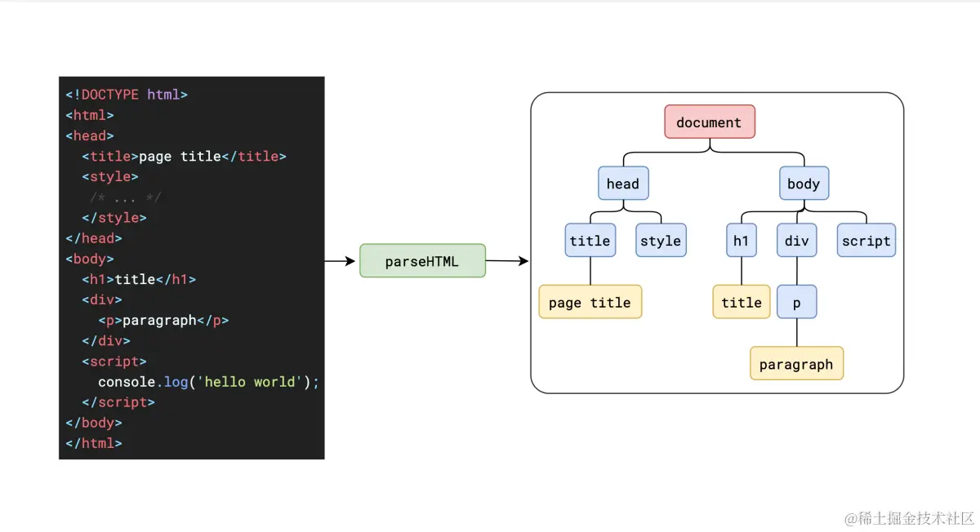Click the style node under head

[661, 241]
